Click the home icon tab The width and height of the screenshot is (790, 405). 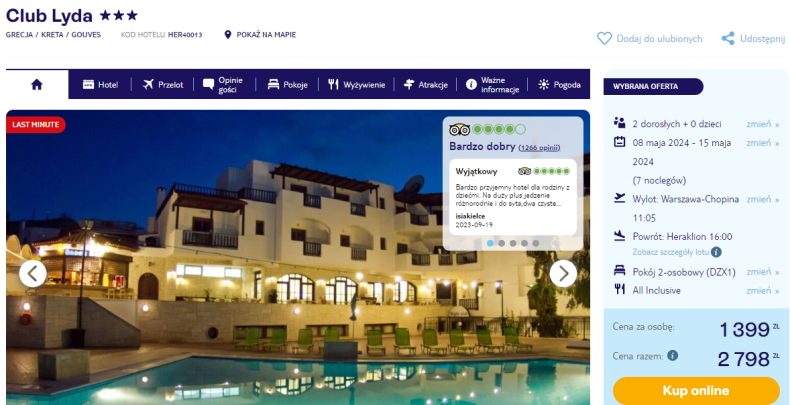37,85
